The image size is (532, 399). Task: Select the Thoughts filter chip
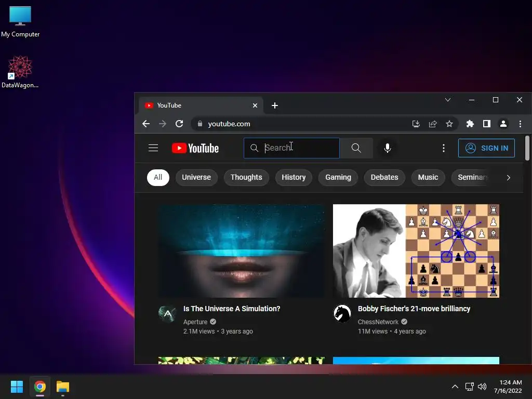246,178
